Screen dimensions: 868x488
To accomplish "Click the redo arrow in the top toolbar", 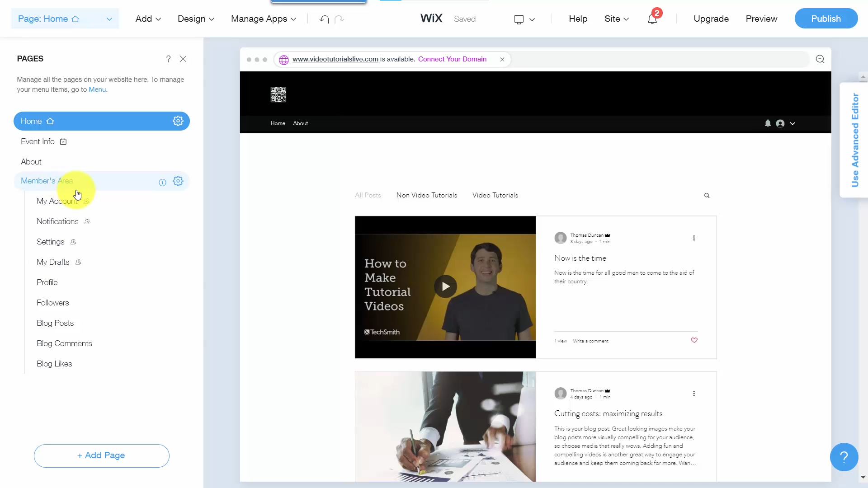I will point(340,19).
